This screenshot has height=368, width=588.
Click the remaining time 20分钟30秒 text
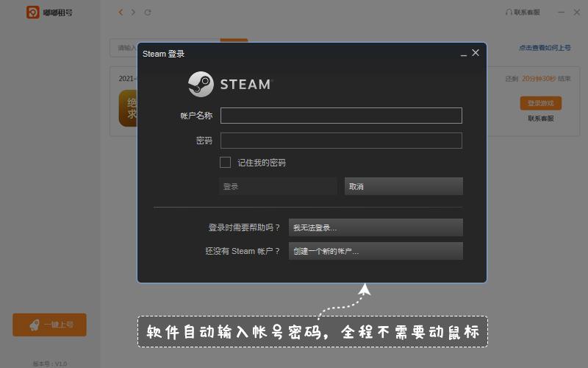click(539, 79)
